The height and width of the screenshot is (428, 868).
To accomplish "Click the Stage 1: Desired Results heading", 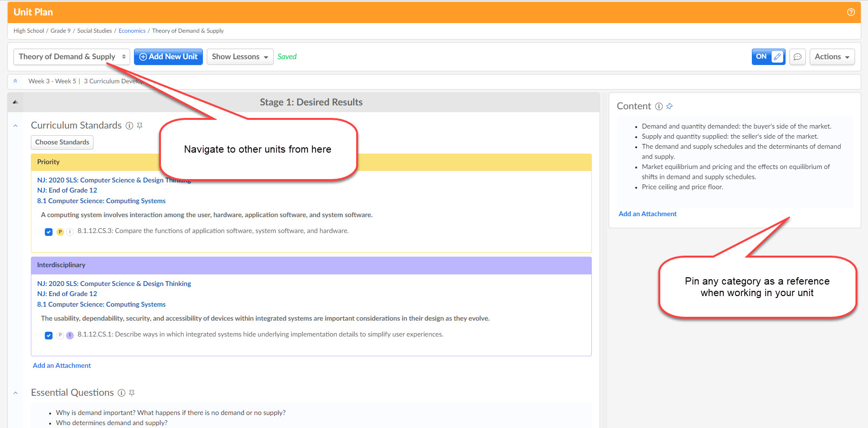I will pos(311,102).
